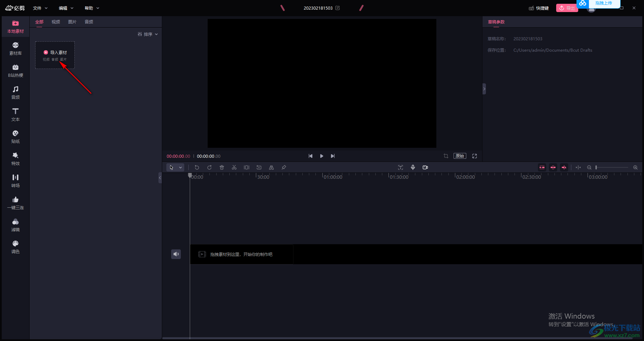Expand the 文件 file menu
Screen dimensions: 644x341
[40, 8]
